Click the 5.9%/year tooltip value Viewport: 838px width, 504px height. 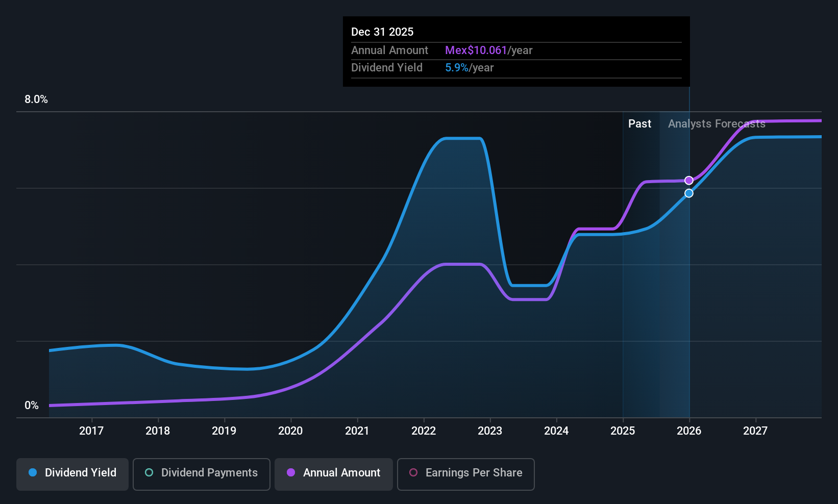coord(469,68)
